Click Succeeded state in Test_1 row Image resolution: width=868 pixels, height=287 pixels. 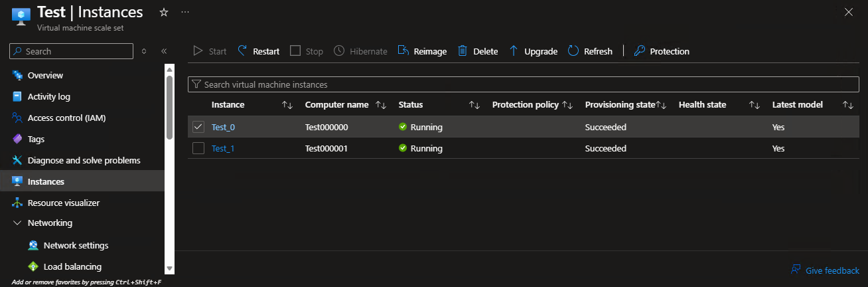pyautogui.click(x=606, y=148)
